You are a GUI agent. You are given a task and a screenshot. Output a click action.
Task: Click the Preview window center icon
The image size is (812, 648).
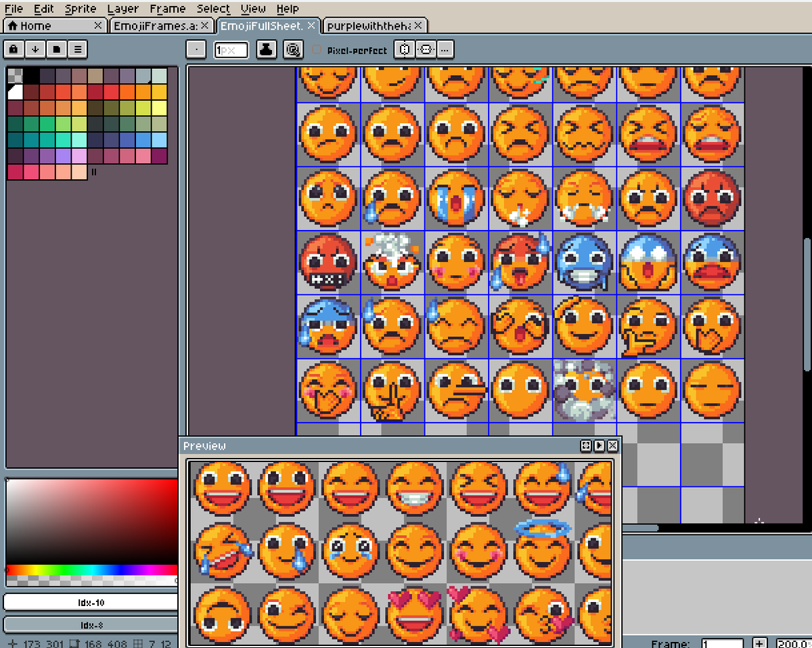tap(586, 446)
